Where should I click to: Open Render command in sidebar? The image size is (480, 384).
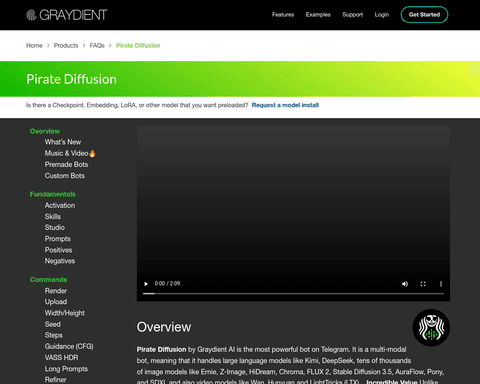[56, 291]
